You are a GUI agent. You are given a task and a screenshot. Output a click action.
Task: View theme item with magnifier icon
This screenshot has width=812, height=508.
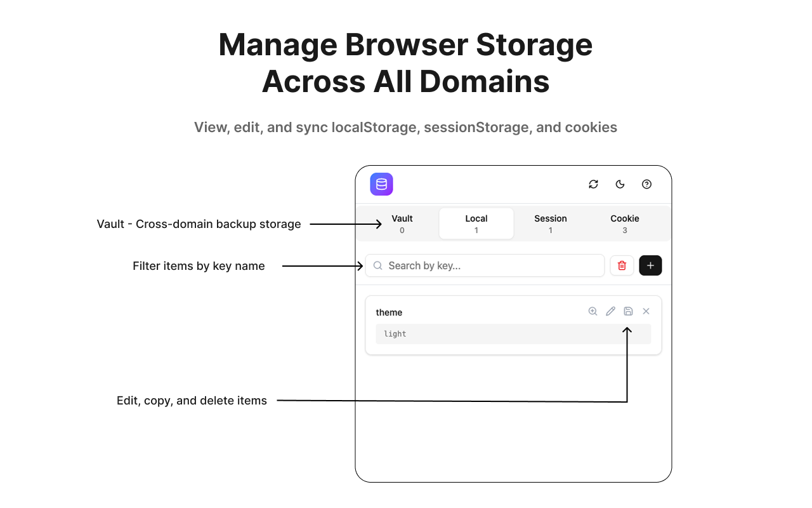[x=593, y=311]
